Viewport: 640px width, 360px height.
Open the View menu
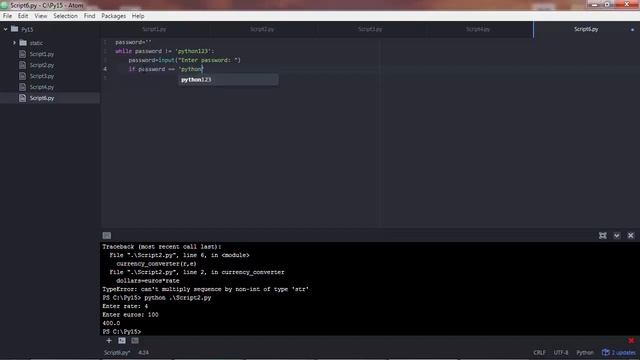(x=41, y=16)
